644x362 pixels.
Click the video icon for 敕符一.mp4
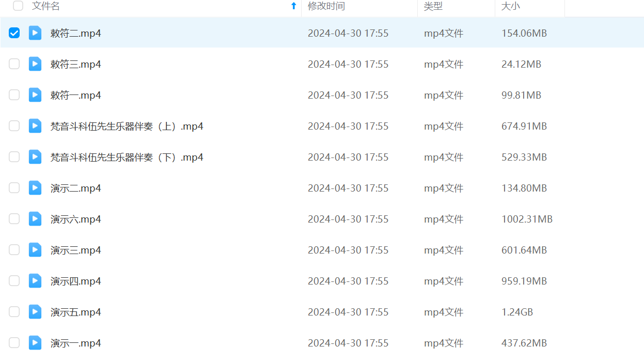coord(35,95)
